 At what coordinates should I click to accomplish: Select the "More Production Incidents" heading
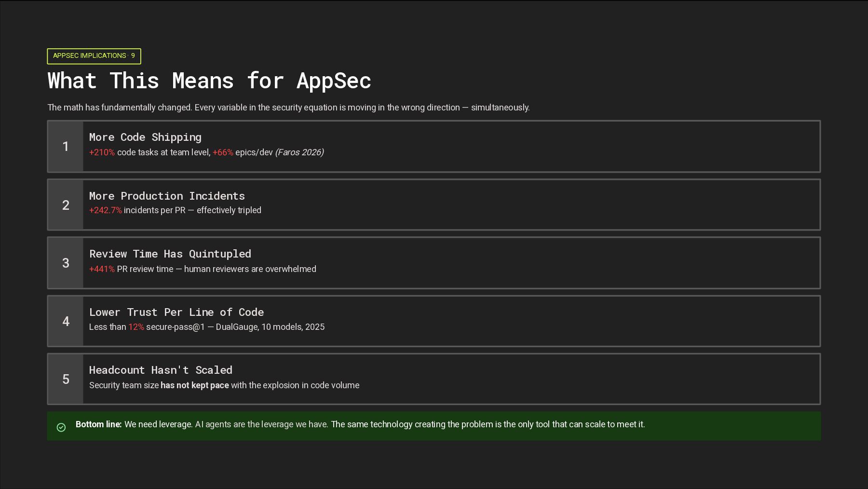click(167, 196)
